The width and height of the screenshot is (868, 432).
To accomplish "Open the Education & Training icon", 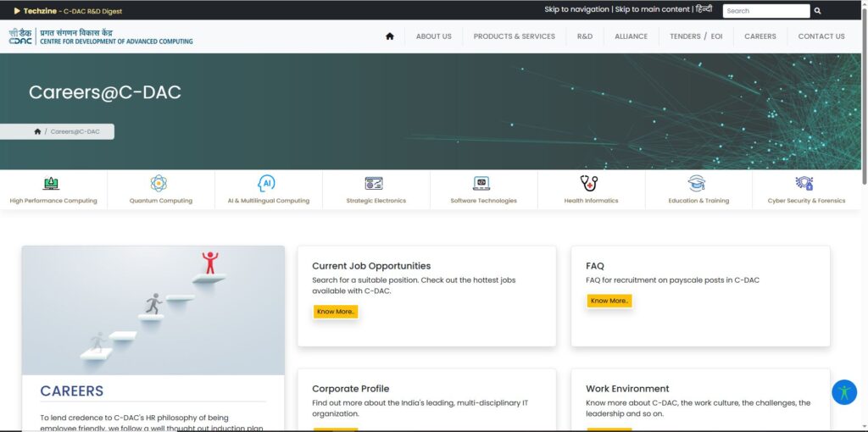I will (697, 183).
